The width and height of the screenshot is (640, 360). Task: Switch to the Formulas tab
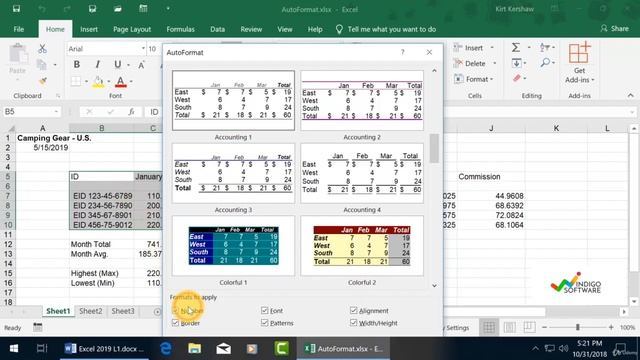[x=180, y=29]
